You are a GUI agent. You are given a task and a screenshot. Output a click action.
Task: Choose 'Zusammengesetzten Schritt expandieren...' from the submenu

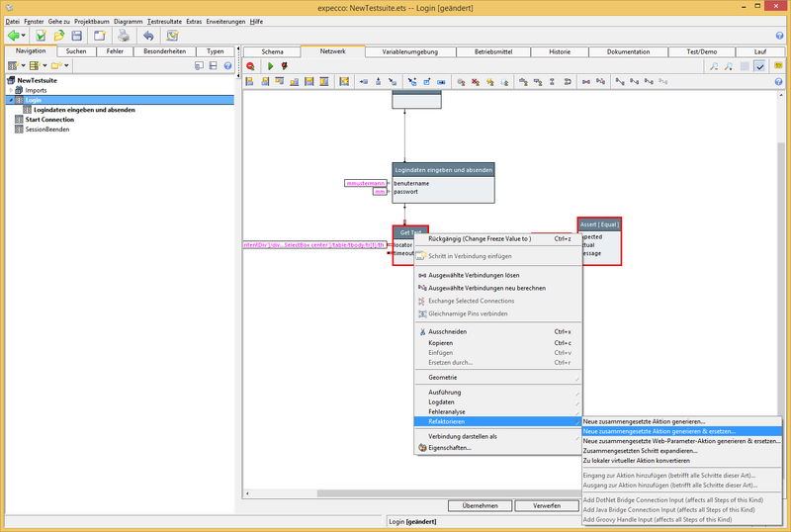tap(640, 450)
